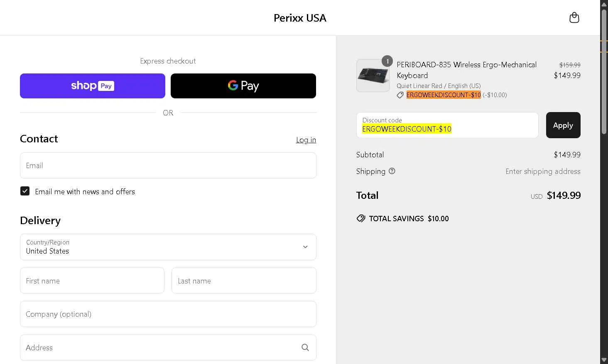Focus the Email input field
Image resolution: width=608 pixels, height=364 pixels.
pyautogui.click(x=168, y=166)
